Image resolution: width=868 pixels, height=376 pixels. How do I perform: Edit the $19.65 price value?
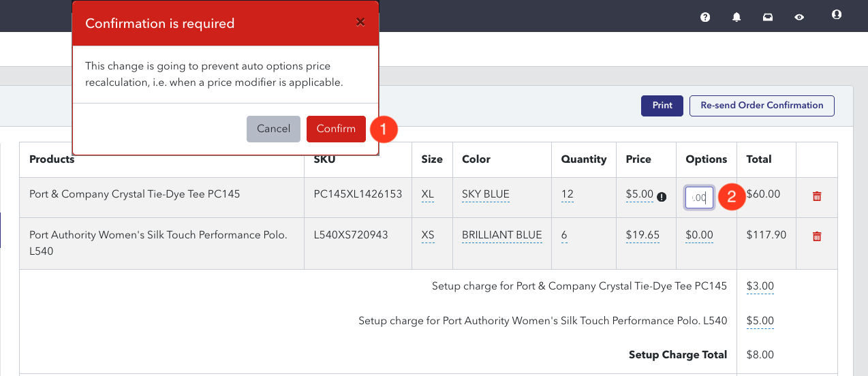[642, 236]
